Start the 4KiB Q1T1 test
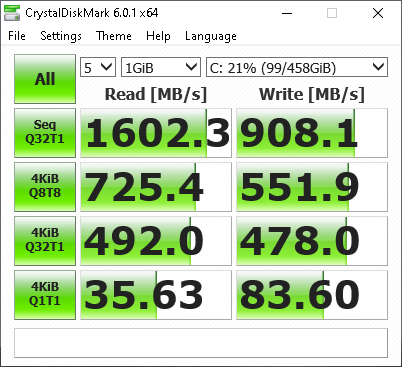Image resolution: width=402 pixels, height=367 pixels. coord(45,295)
